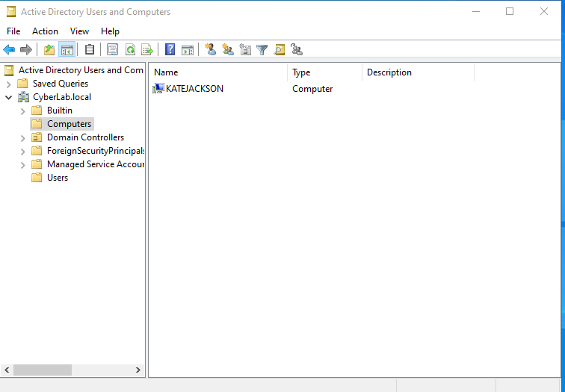
Task: Expand the ForeignSecurityPrincipals container
Action: pos(22,152)
